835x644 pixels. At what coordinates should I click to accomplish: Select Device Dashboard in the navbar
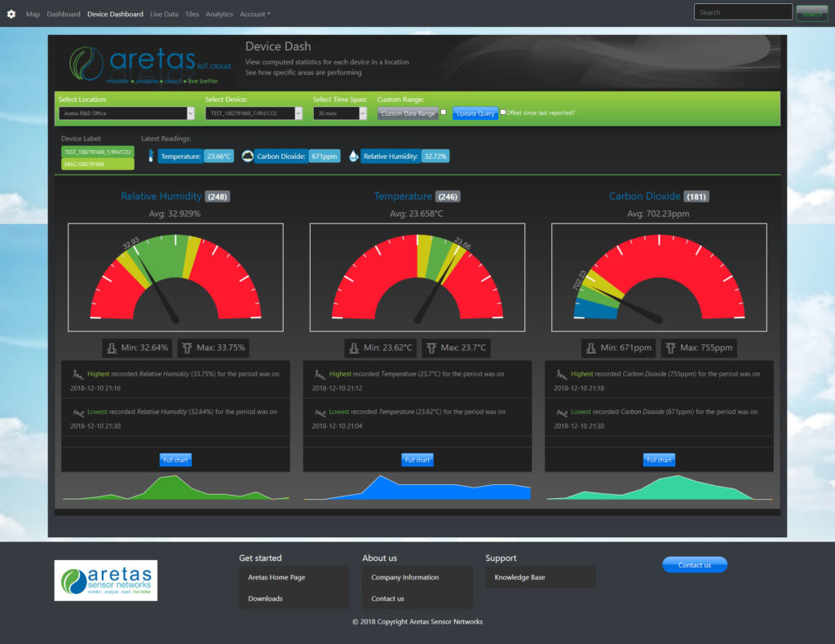(x=115, y=15)
